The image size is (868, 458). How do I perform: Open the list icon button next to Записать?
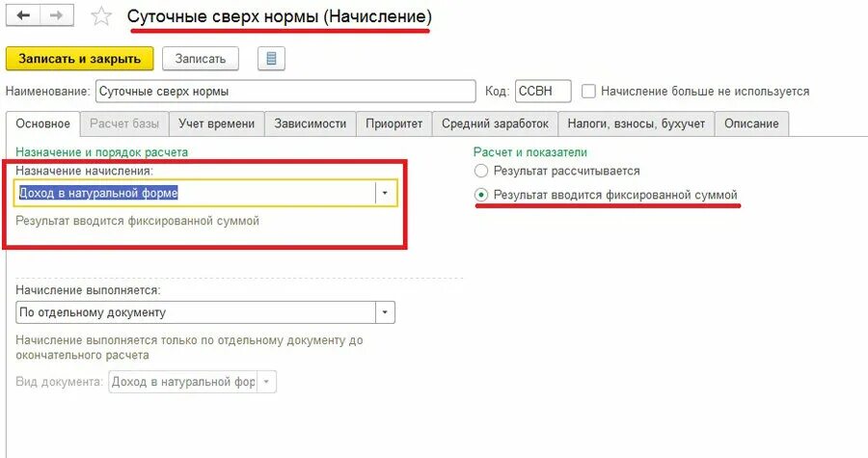click(x=271, y=58)
